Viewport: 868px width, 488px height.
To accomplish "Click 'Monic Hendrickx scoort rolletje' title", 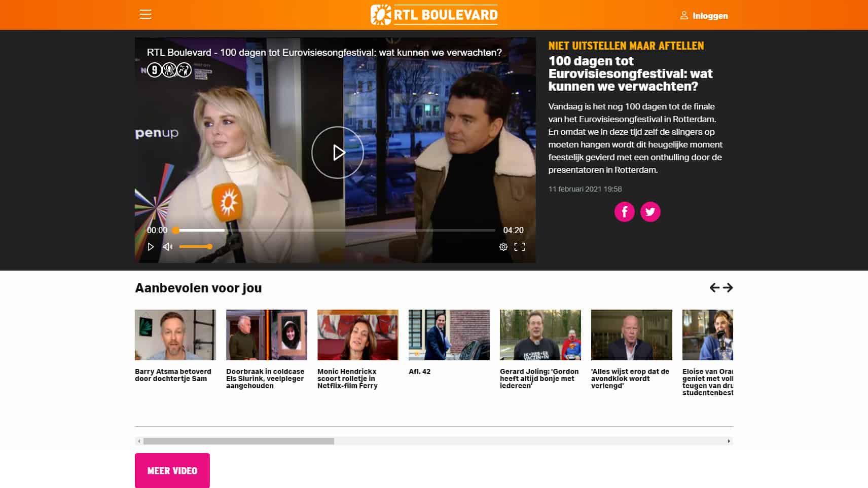I will point(347,379).
